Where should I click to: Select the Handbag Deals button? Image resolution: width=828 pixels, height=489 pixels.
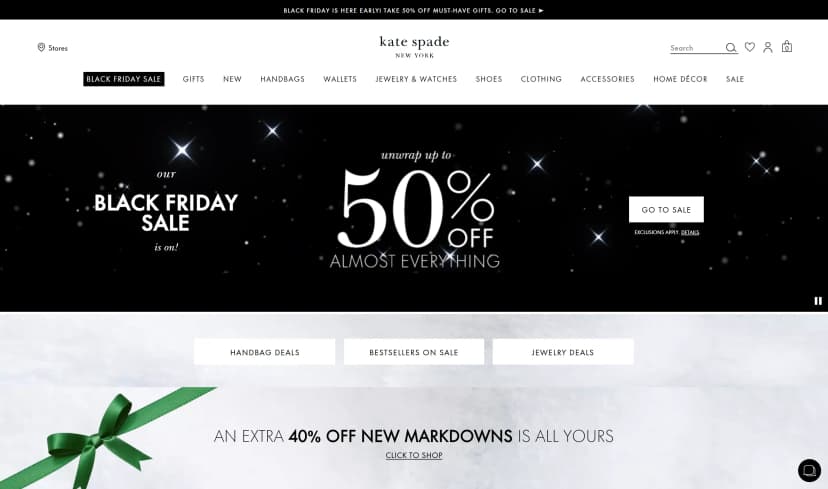[265, 352]
